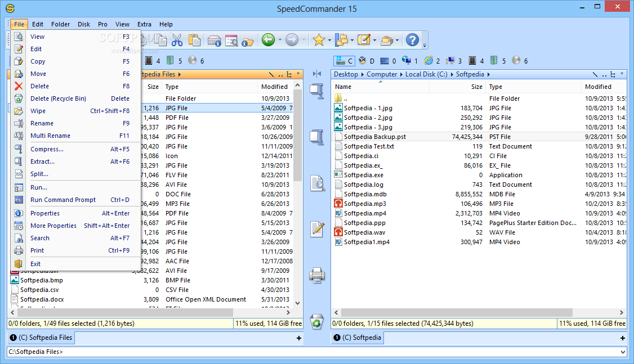Click the recycle bin icon between panels
The height and width of the screenshot is (364, 634).
pyautogui.click(x=317, y=322)
